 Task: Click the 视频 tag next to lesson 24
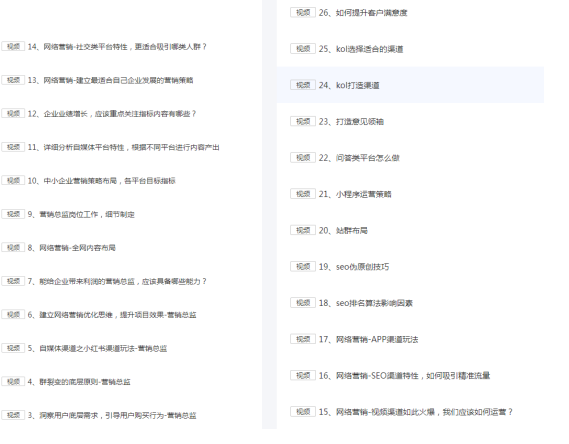[303, 85]
